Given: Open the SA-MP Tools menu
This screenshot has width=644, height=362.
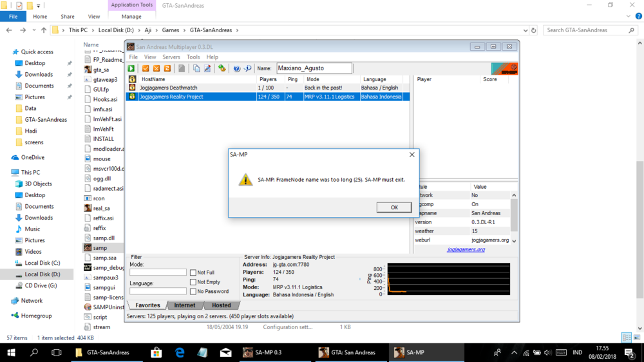Looking at the screenshot, I should coord(193,57).
